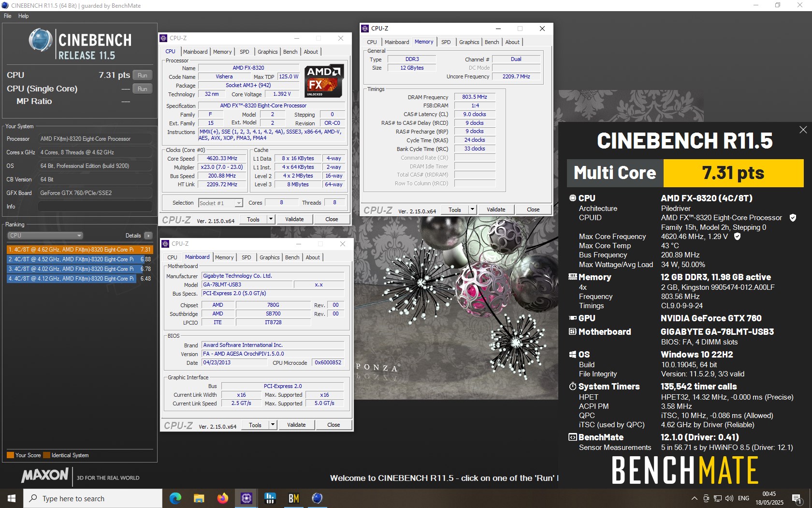Open Bench tab in bottom CPU-Z window
Image resolution: width=812 pixels, height=508 pixels.
point(292,257)
